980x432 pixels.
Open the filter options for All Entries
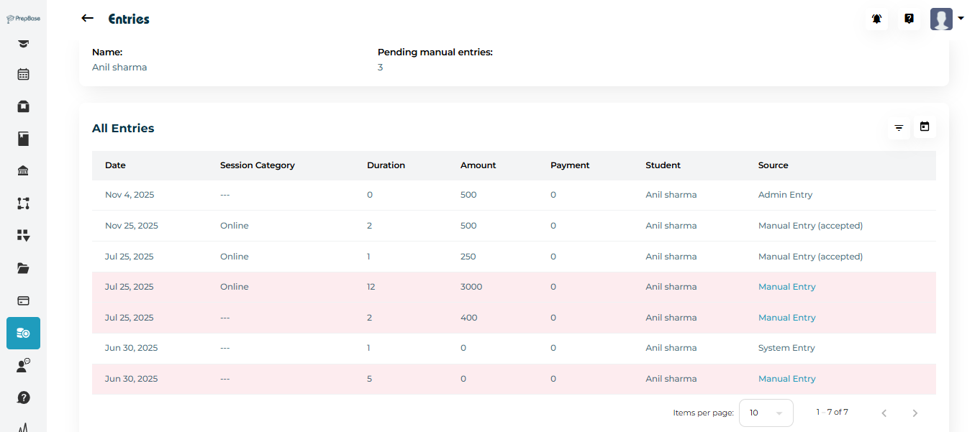point(899,128)
